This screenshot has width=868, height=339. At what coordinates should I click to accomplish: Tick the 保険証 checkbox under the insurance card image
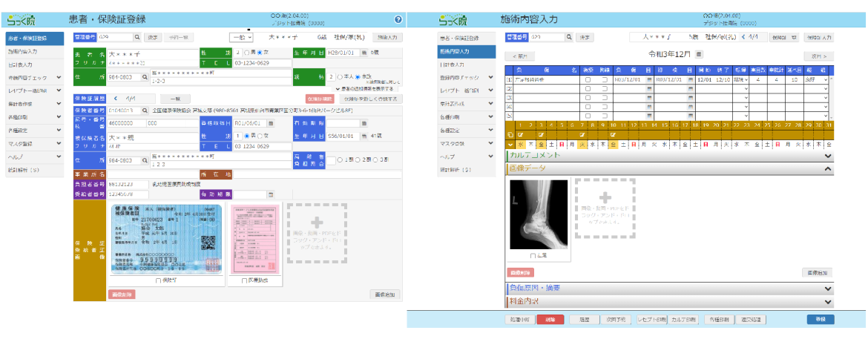tap(158, 281)
